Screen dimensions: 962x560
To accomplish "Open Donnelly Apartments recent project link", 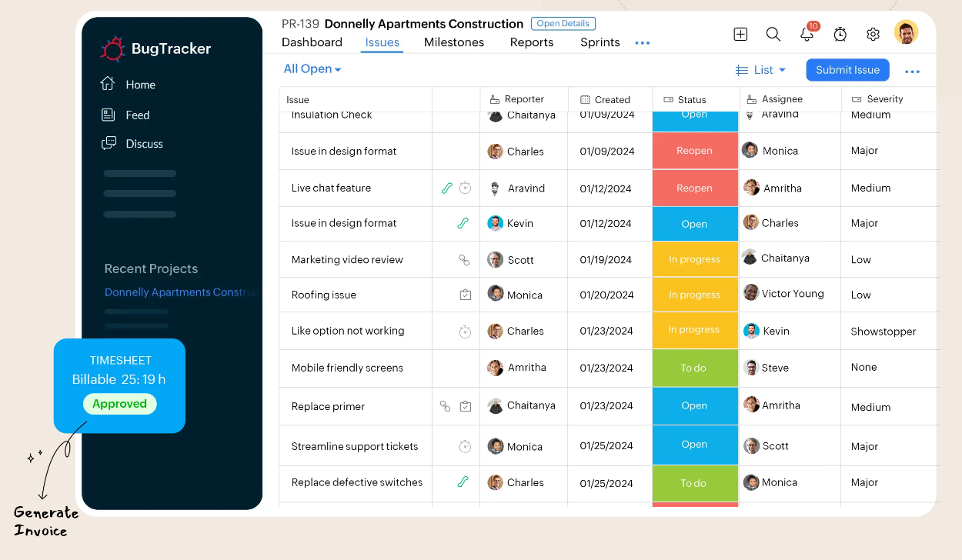I will [182, 292].
